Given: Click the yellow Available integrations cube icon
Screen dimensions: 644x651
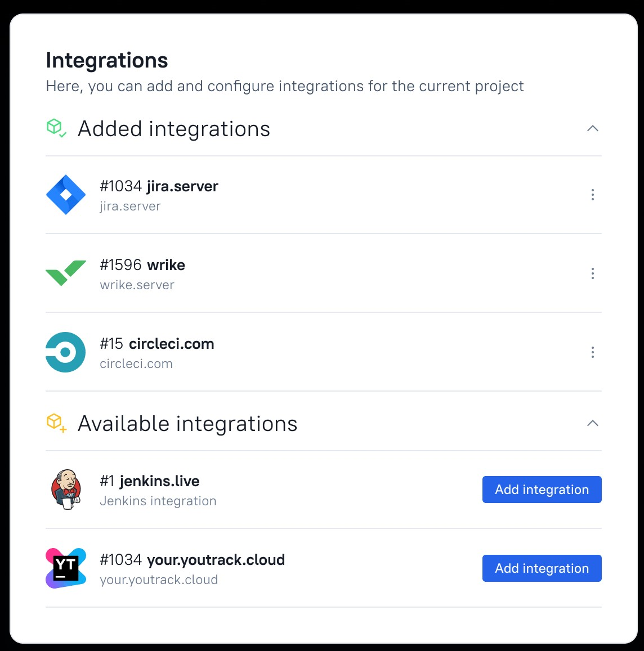Looking at the screenshot, I should pyautogui.click(x=56, y=423).
